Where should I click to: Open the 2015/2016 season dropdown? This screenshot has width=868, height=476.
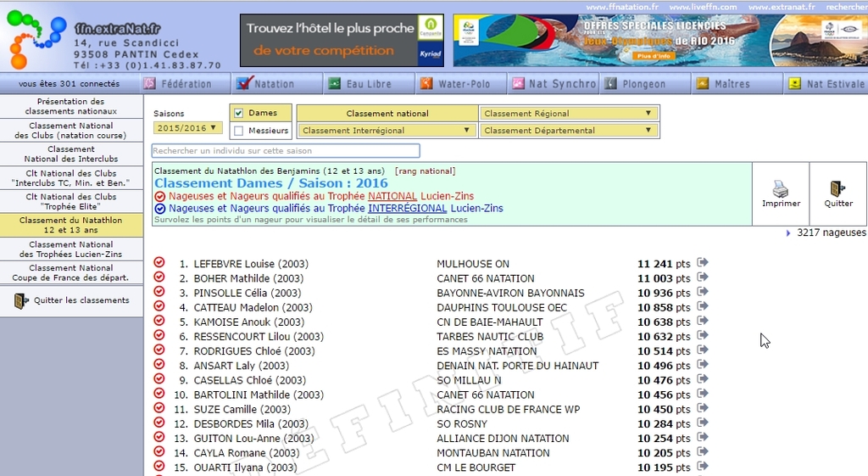[x=188, y=128]
